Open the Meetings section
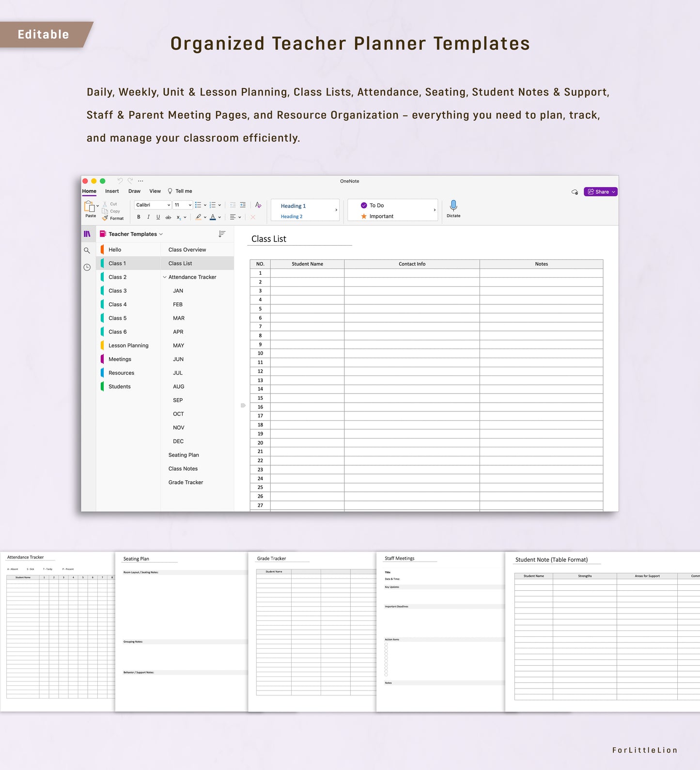This screenshot has width=700, height=770. 128,359
